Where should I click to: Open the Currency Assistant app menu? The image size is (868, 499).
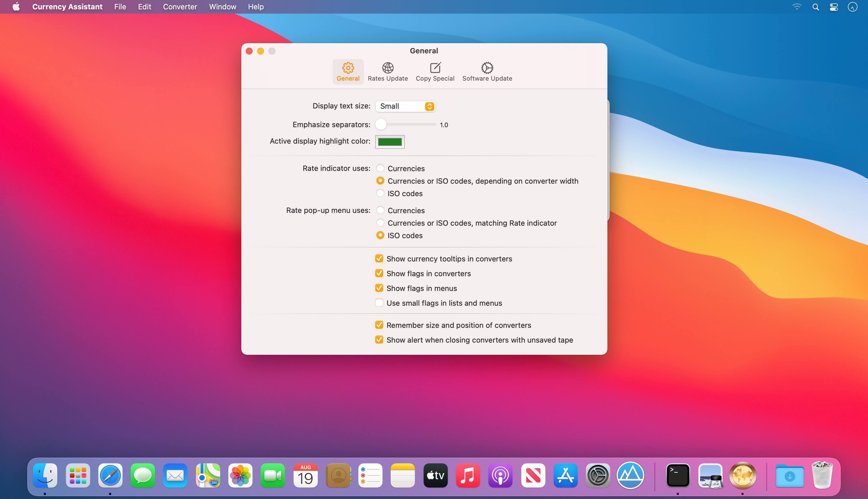[67, 7]
